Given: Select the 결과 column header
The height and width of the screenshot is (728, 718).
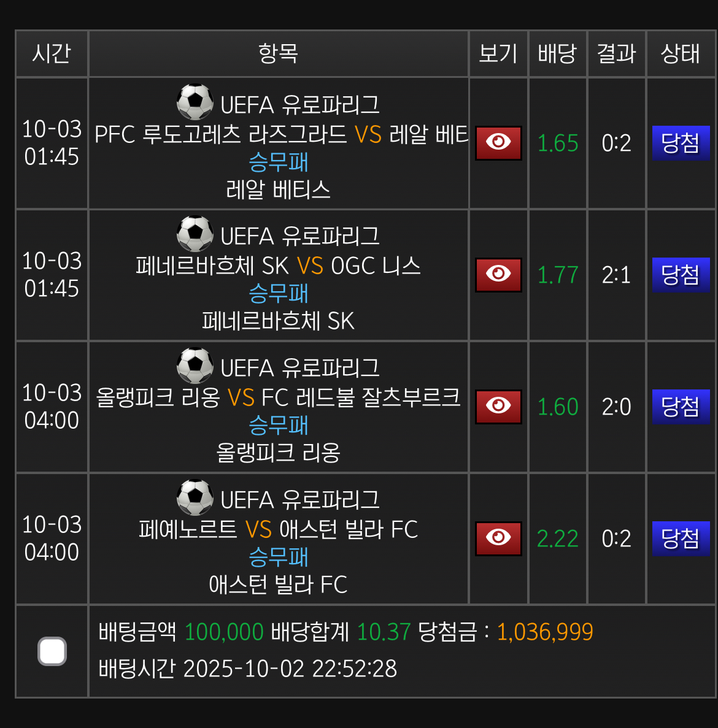Looking at the screenshot, I should pos(616,53).
